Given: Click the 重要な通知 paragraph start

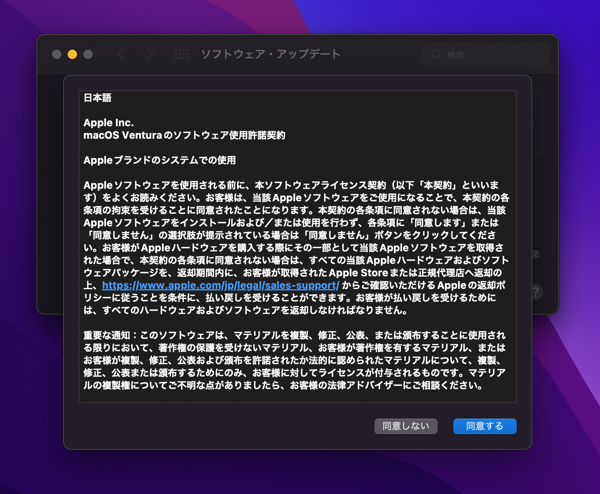Looking at the screenshot, I should (x=107, y=336).
